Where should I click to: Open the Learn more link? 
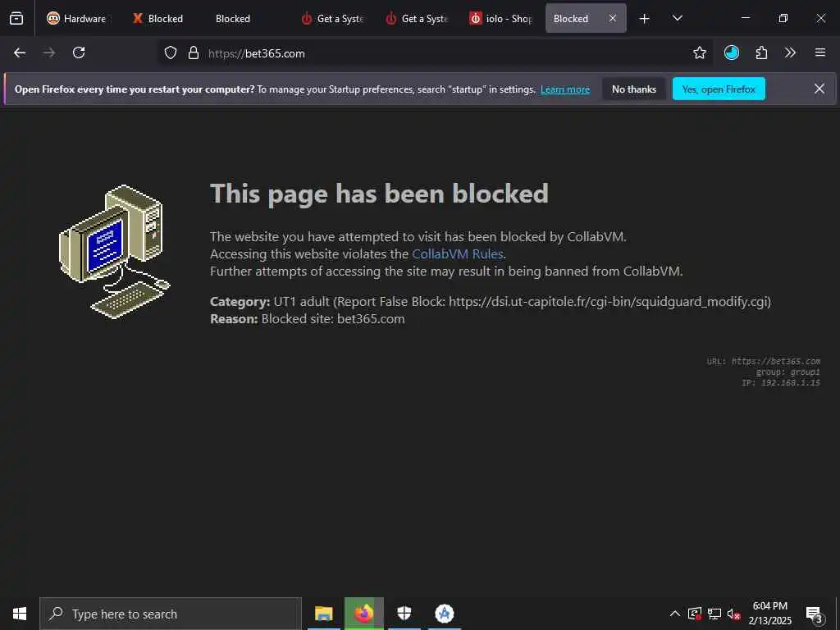(565, 89)
